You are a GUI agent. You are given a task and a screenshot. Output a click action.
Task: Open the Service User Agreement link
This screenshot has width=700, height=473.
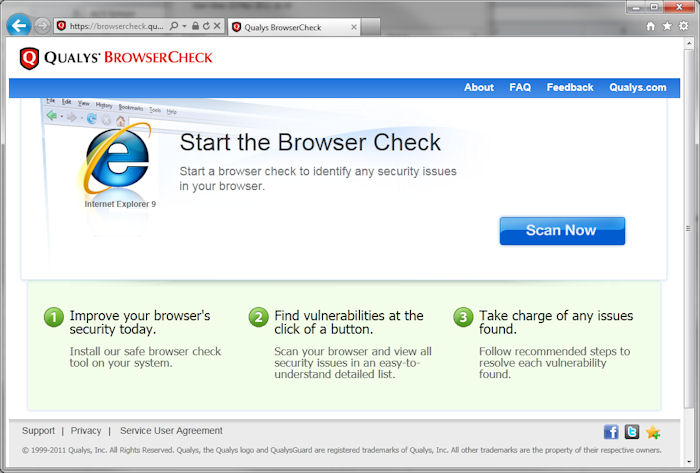[x=171, y=431]
